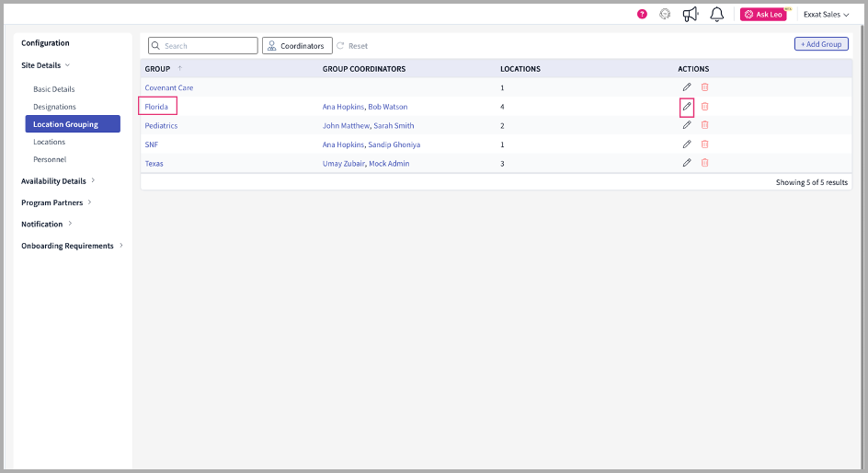Delete the Covenant Care group
The height and width of the screenshot is (473, 868).
[x=704, y=87]
